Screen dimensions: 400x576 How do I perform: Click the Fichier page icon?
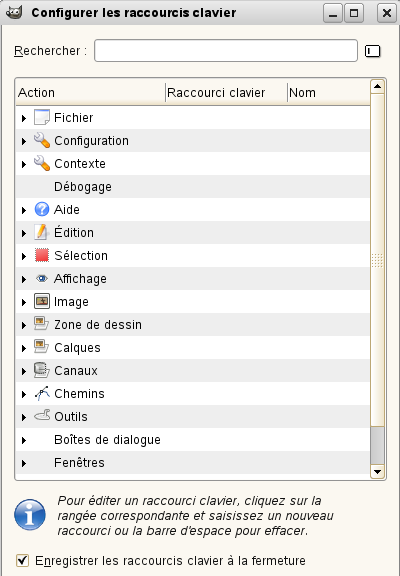click(x=42, y=118)
